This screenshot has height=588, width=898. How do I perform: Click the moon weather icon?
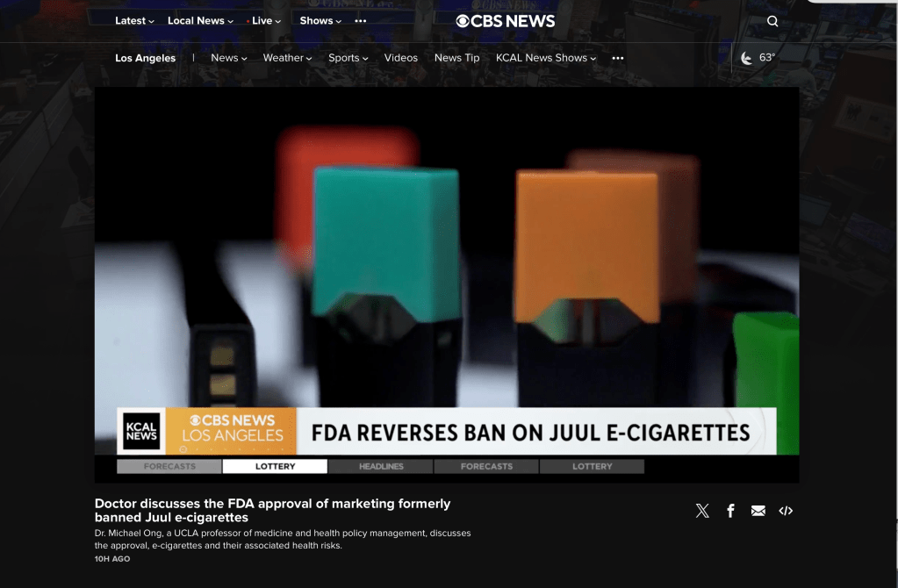[x=747, y=58]
